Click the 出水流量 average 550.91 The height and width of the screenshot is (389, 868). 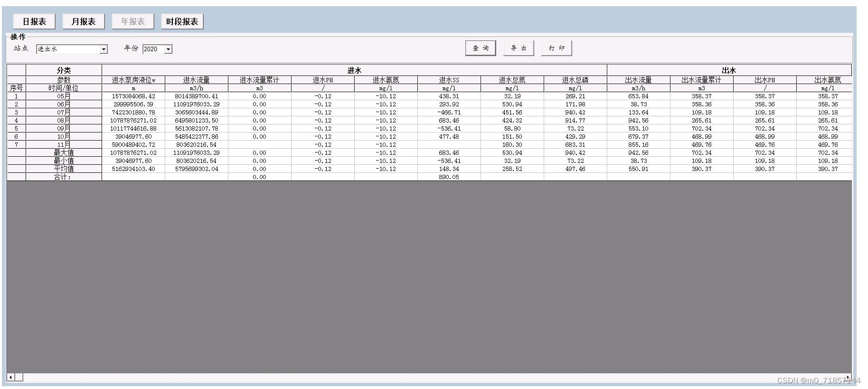click(x=639, y=169)
